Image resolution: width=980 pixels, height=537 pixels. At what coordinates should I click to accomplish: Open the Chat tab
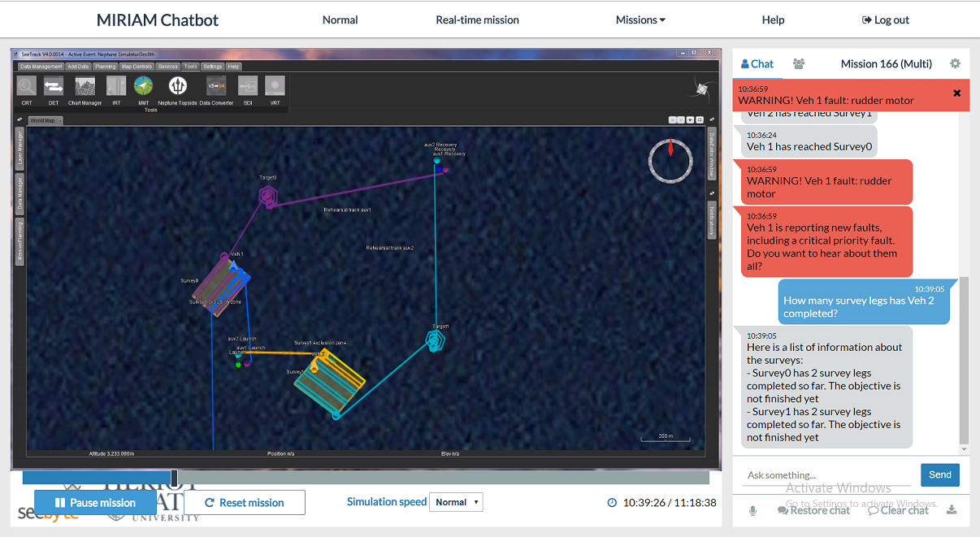(x=757, y=64)
